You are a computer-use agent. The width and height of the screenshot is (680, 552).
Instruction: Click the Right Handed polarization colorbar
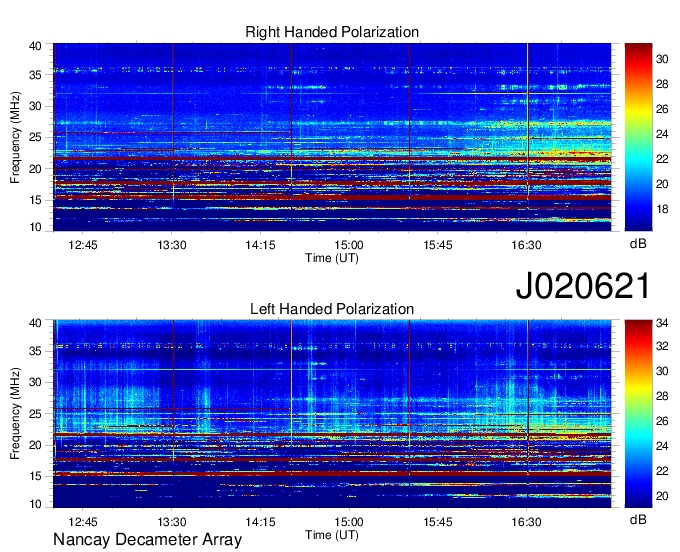click(x=638, y=137)
